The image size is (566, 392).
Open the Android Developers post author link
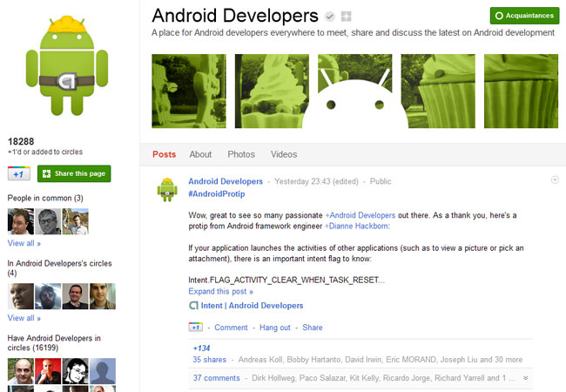tap(226, 181)
